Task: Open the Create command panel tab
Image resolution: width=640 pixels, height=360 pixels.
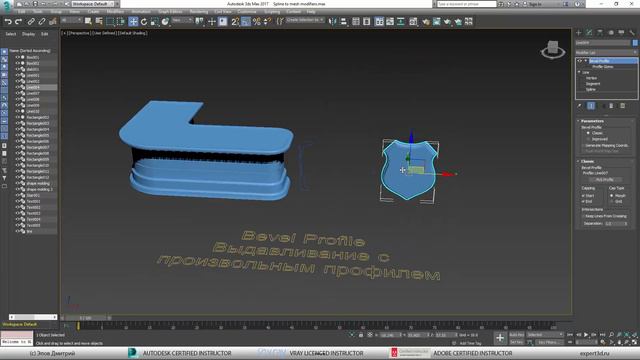Action: coord(579,32)
